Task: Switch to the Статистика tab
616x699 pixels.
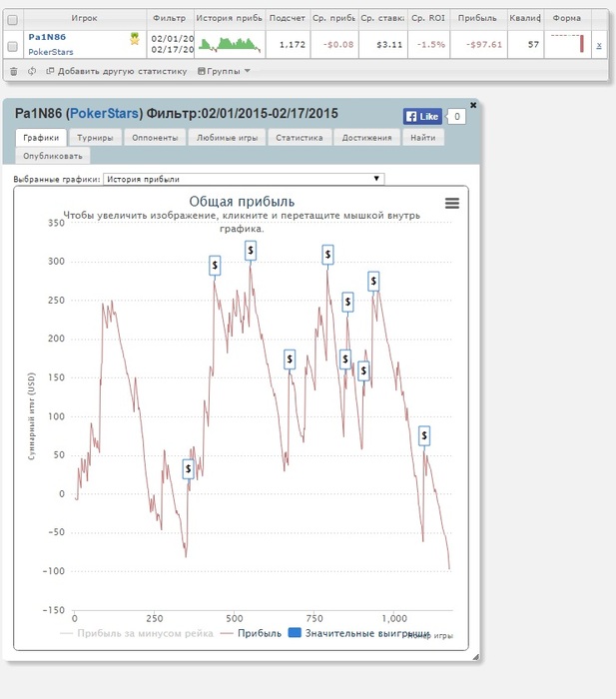Action: point(300,138)
